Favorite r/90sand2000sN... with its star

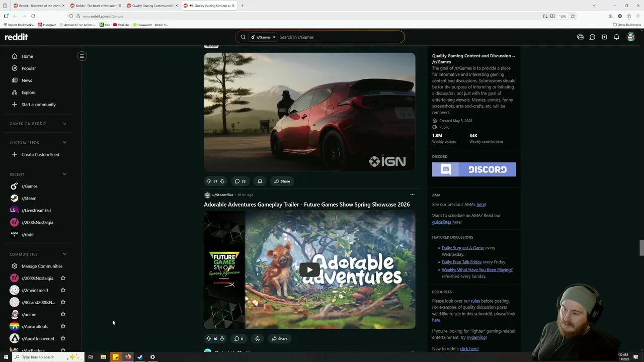pos(63,302)
